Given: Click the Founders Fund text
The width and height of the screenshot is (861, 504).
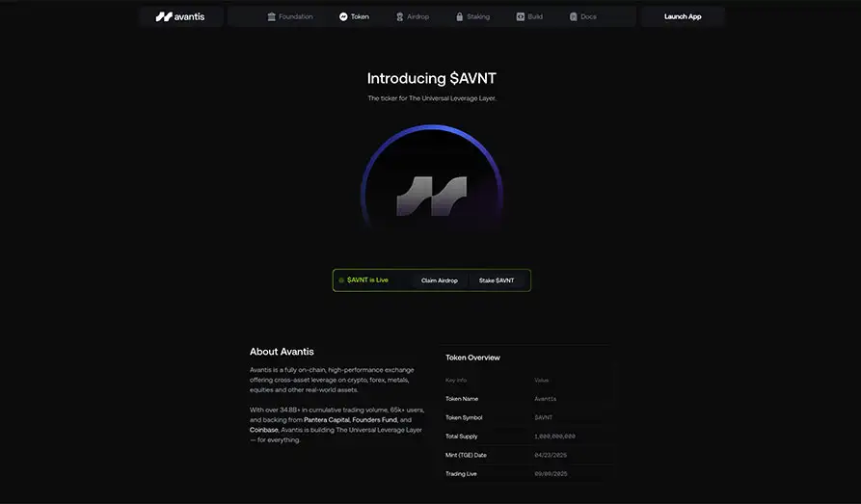Looking at the screenshot, I should tap(374, 419).
